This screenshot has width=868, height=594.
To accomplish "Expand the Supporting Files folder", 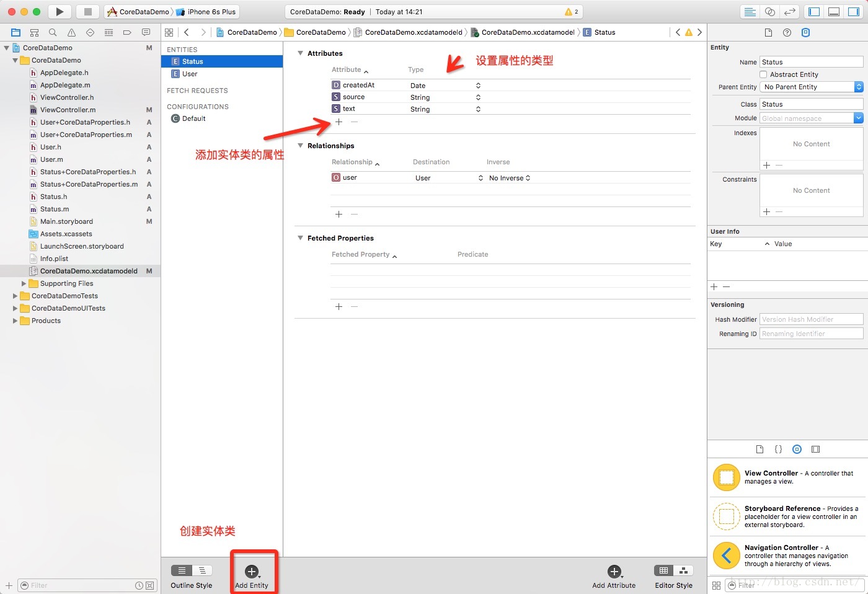I will click(24, 283).
